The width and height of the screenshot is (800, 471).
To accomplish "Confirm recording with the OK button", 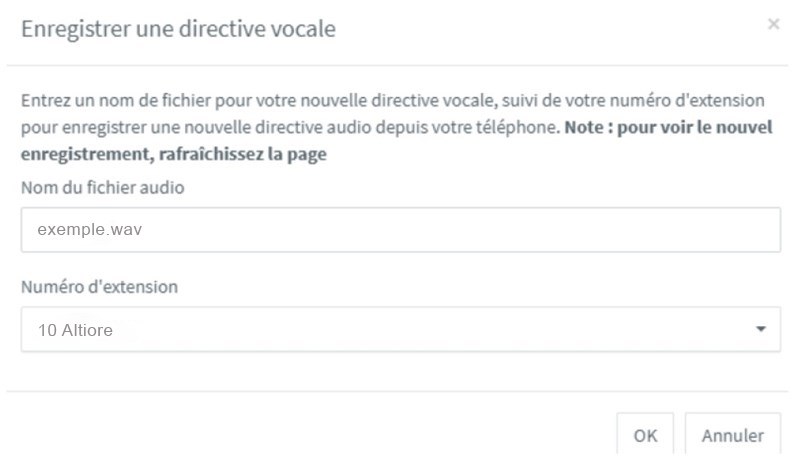I will (x=645, y=435).
